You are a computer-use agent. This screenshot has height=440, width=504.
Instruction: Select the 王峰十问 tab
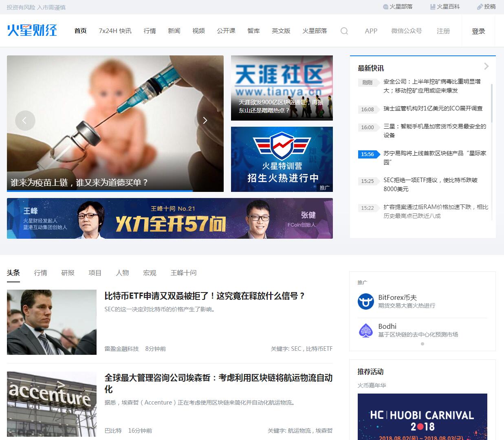pyautogui.click(x=183, y=273)
